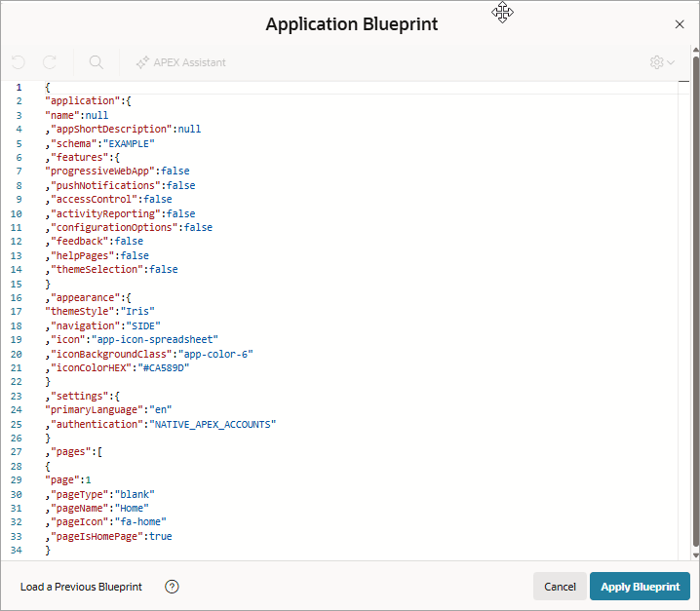This screenshot has height=611, width=700.
Task: Click the "progressiveWebApp" key
Action: pyautogui.click(x=100, y=171)
